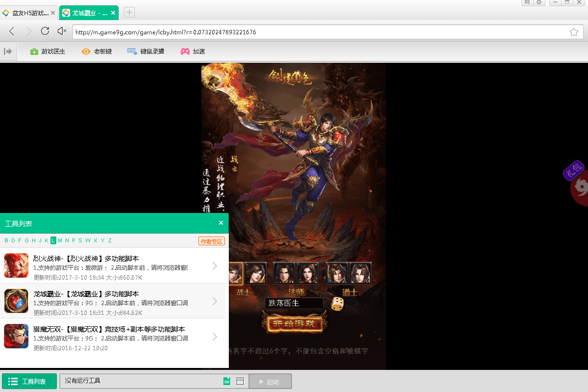
Task: Click the character name input field
Action: point(294,303)
